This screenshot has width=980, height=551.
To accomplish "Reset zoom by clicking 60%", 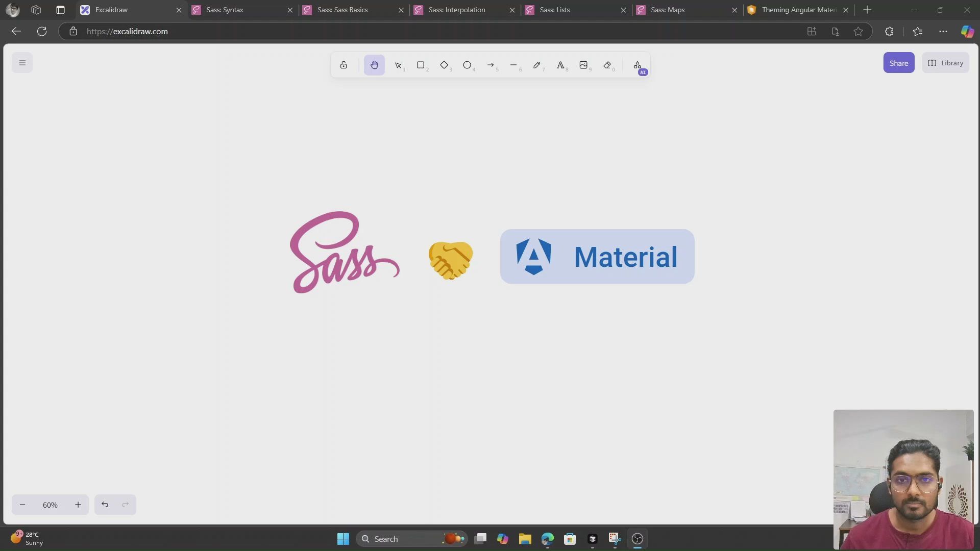I will 50,505.
